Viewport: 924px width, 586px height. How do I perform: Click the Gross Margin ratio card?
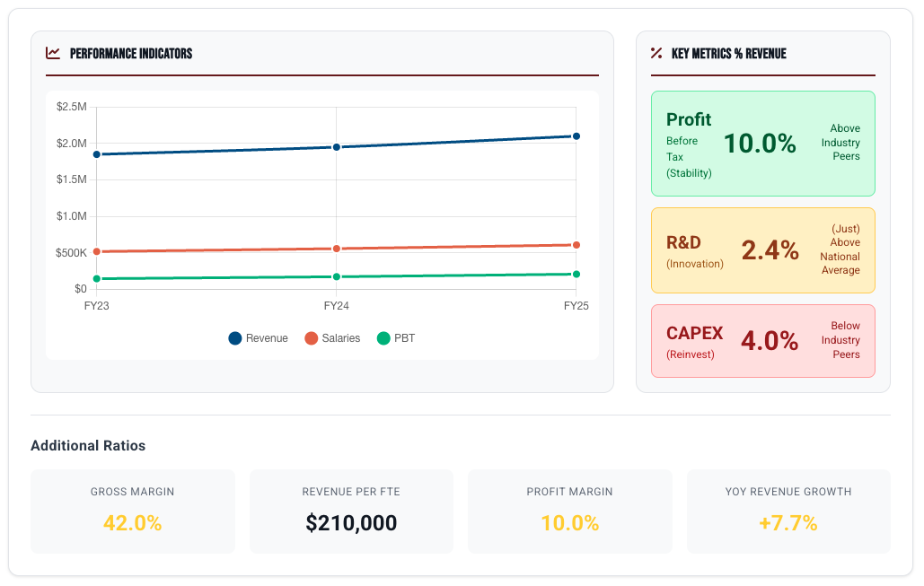click(x=132, y=509)
